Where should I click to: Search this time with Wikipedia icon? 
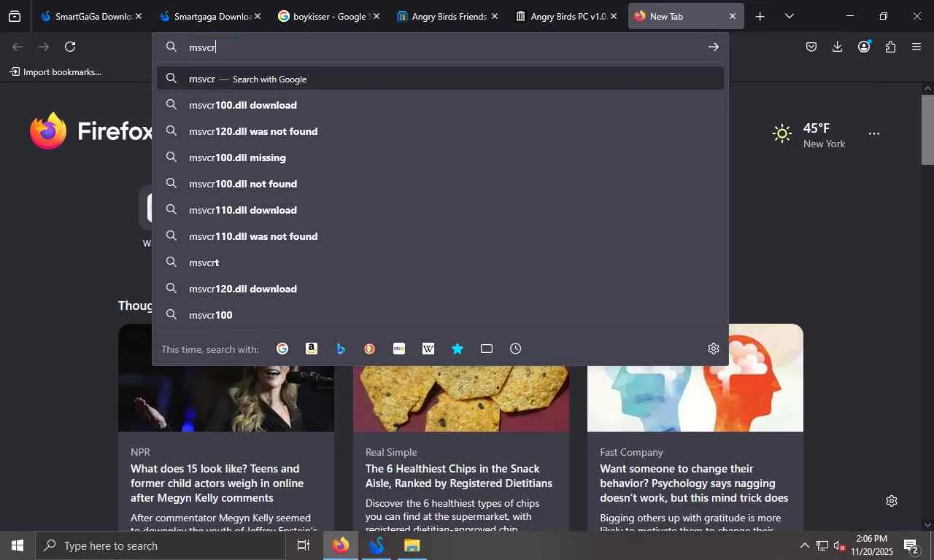pyautogui.click(x=428, y=349)
